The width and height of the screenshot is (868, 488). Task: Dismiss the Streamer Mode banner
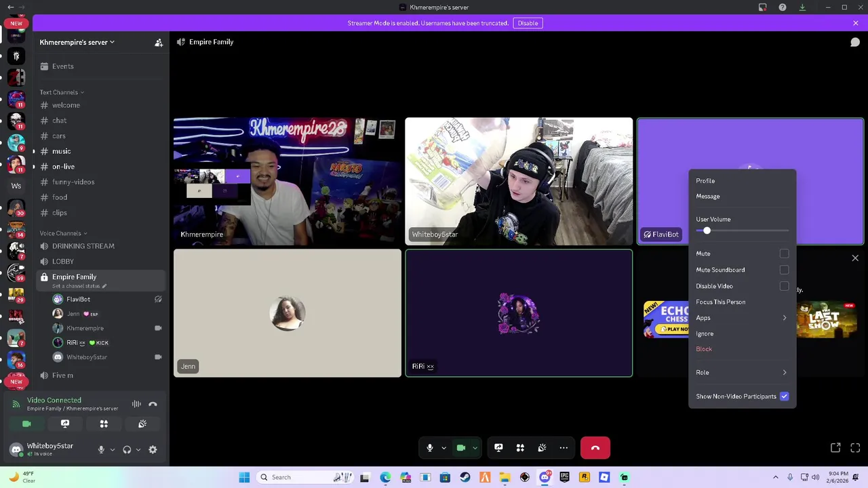coord(856,23)
